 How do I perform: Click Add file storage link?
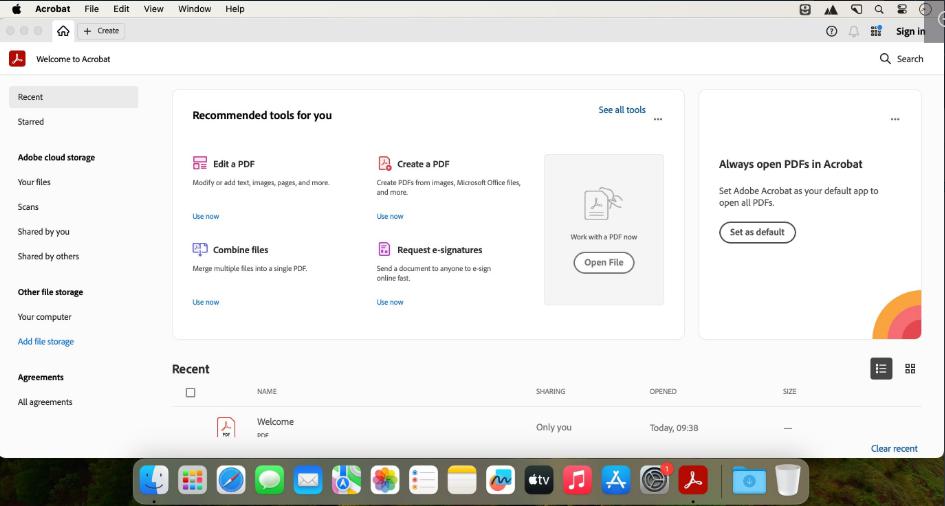coord(46,342)
